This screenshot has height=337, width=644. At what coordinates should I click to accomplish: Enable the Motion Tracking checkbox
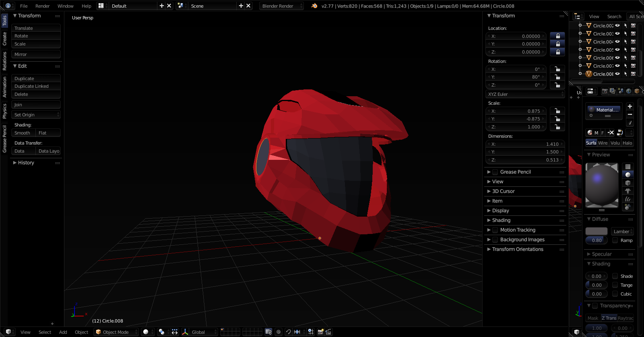click(495, 230)
